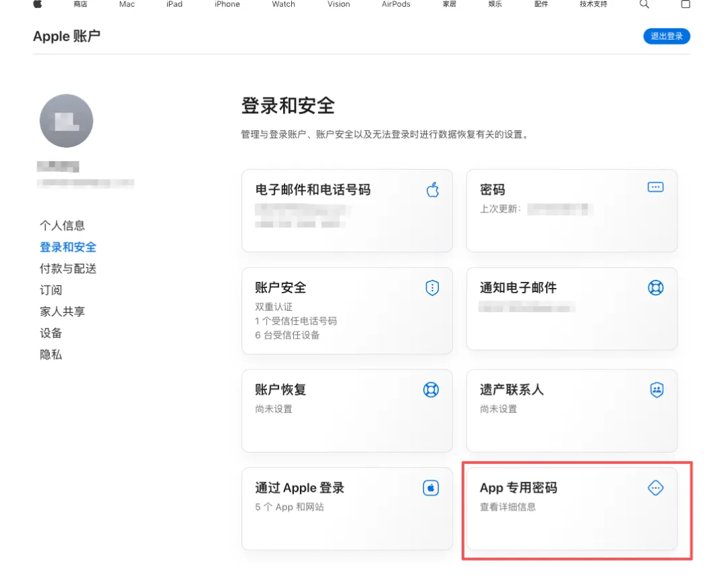
Task: Open the Watch nav item
Action: click(x=283, y=4)
